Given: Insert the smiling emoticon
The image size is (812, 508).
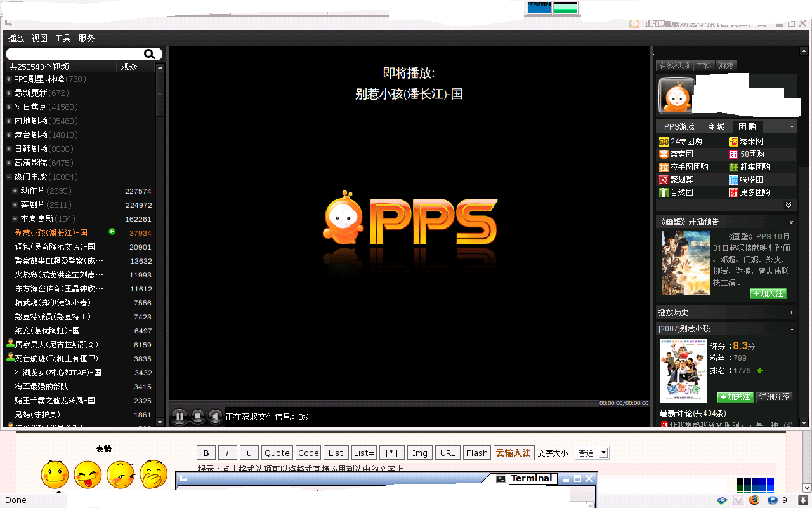Looking at the screenshot, I should 55,474.
